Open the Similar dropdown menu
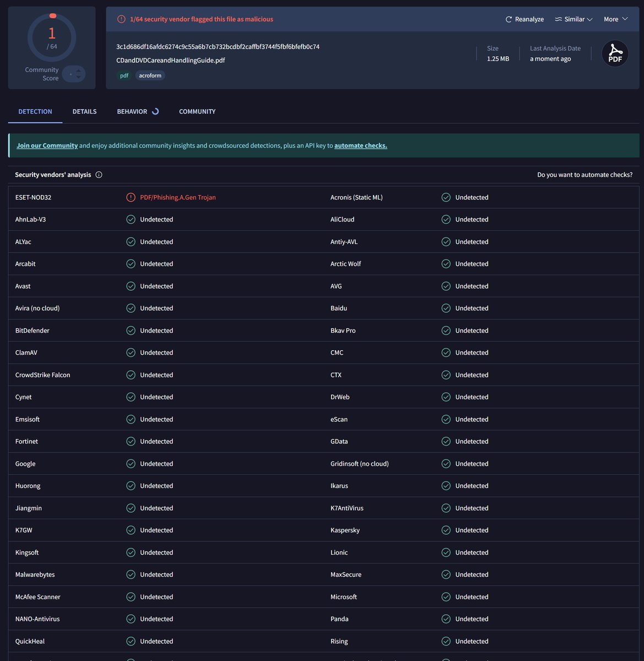The width and height of the screenshot is (644, 661). (x=573, y=19)
